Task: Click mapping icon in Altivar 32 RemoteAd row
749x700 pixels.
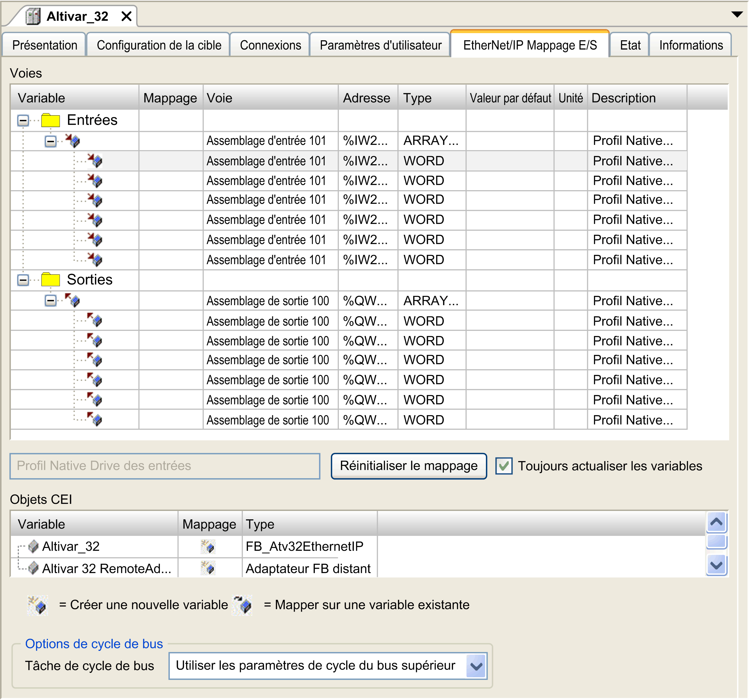Action: coord(208,568)
